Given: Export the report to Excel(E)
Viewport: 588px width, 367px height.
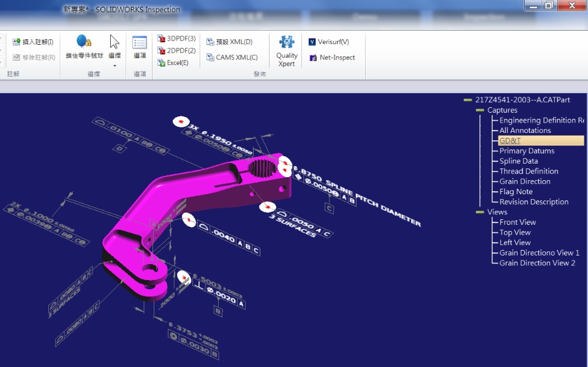Looking at the screenshot, I should (x=173, y=62).
